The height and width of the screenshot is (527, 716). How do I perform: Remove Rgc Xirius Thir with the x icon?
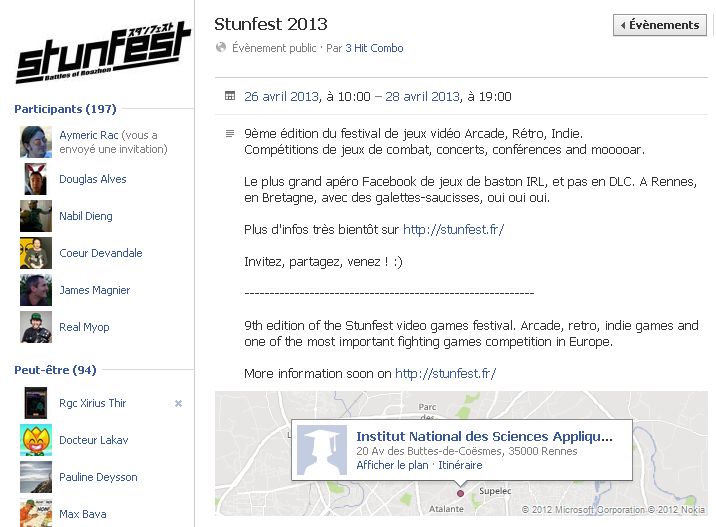[178, 403]
